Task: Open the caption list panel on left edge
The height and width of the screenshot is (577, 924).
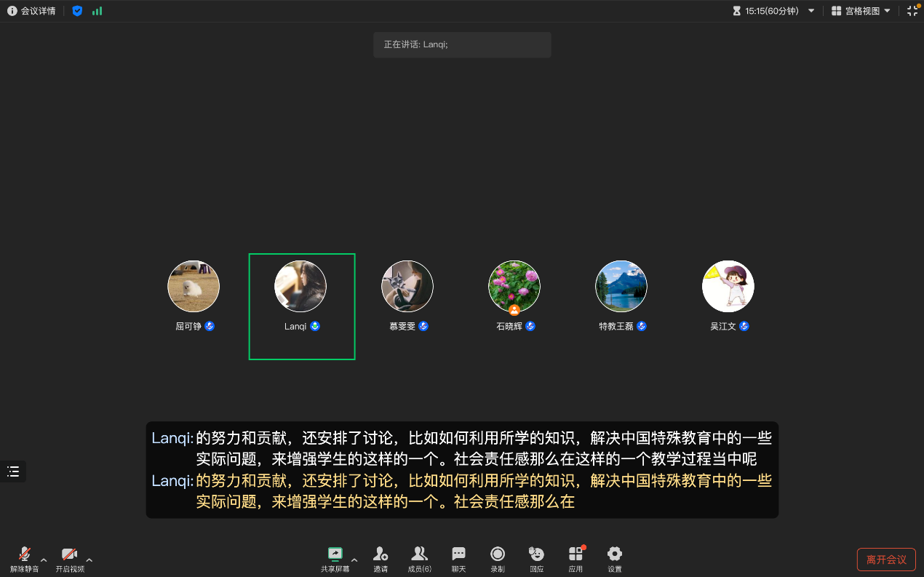Action: point(13,471)
